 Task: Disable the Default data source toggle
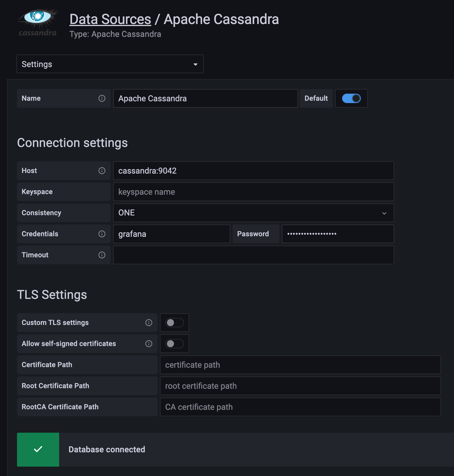[x=351, y=98]
